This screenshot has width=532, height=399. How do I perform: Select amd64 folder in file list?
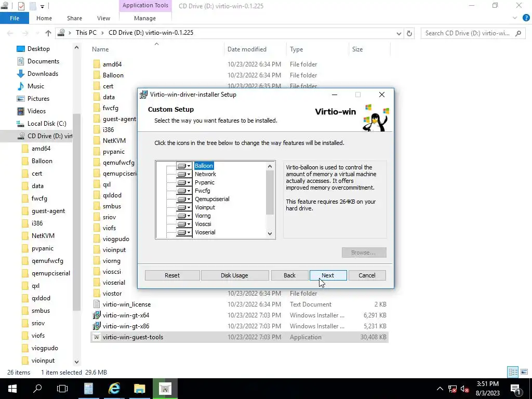(112, 64)
